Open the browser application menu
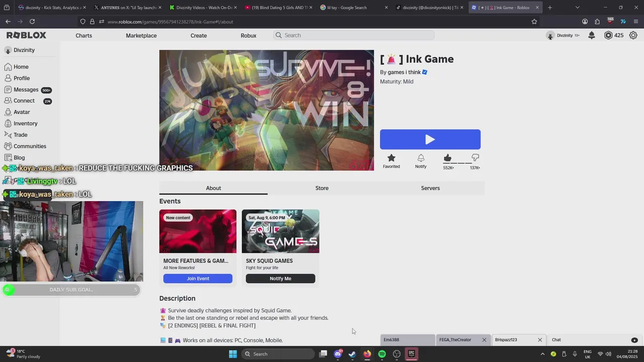Viewport: 644px width, 362px height. pos(636,22)
